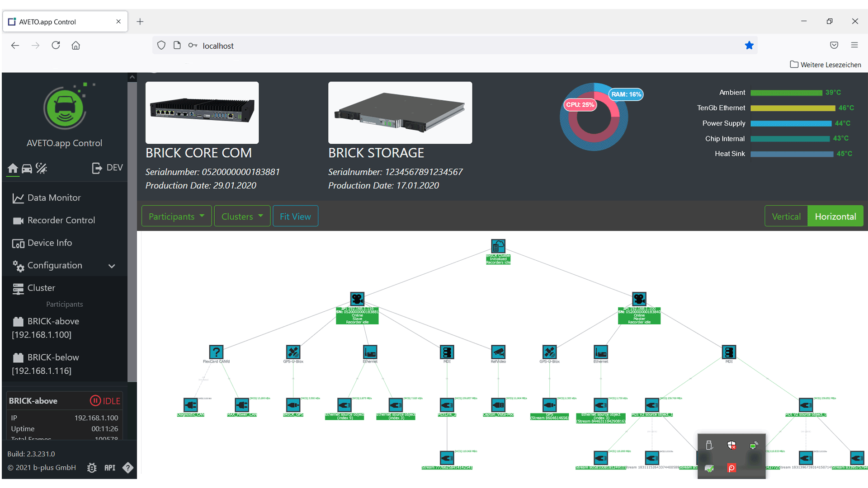
Task: Go to home view in sidebar
Action: 13,168
